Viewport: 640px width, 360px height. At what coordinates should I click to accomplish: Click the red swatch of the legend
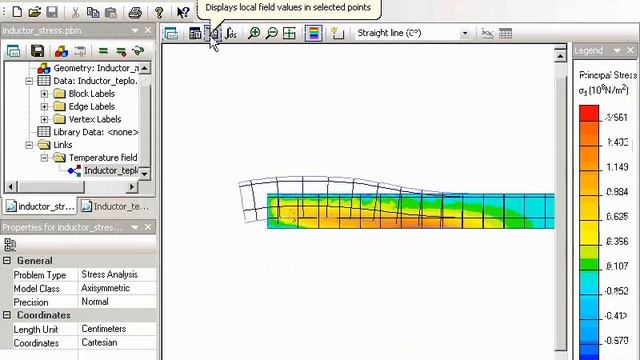[x=589, y=113]
